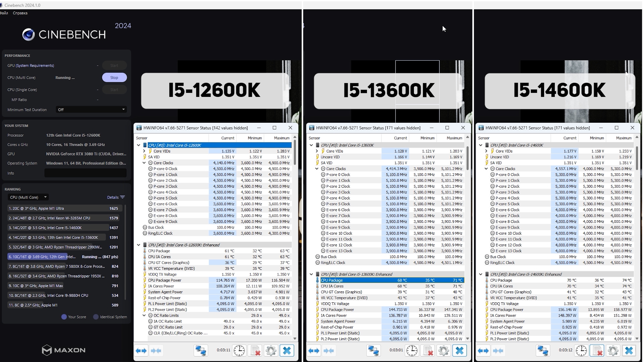Collapse i5-12600K Enhanced sensor group
The image size is (644, 362).
coord(139,245)
